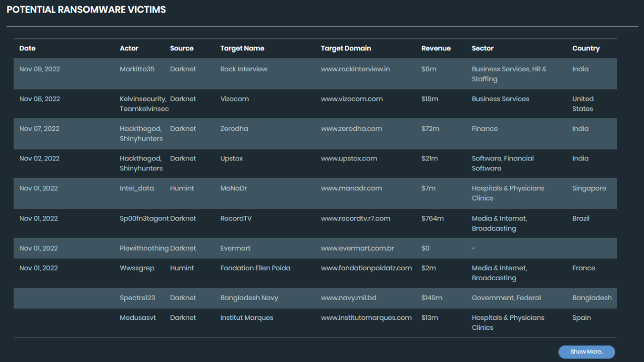The width and height of the screenshot is (644, 362).
Task: Click the Show More button
Action: 587,352
